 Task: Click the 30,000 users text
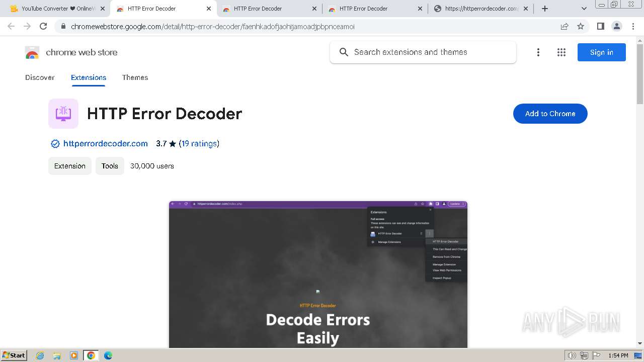152,166
